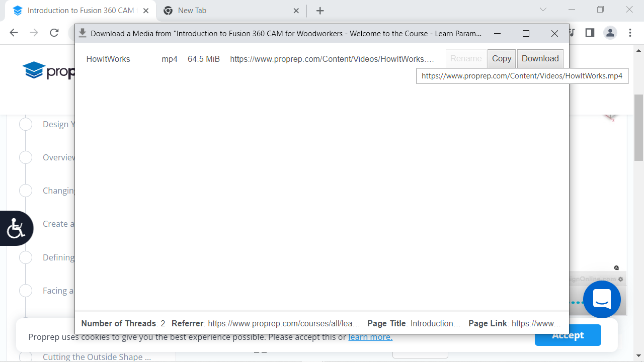
Task: Copy the HowItWorks video URL
Action: pos(502,59)
